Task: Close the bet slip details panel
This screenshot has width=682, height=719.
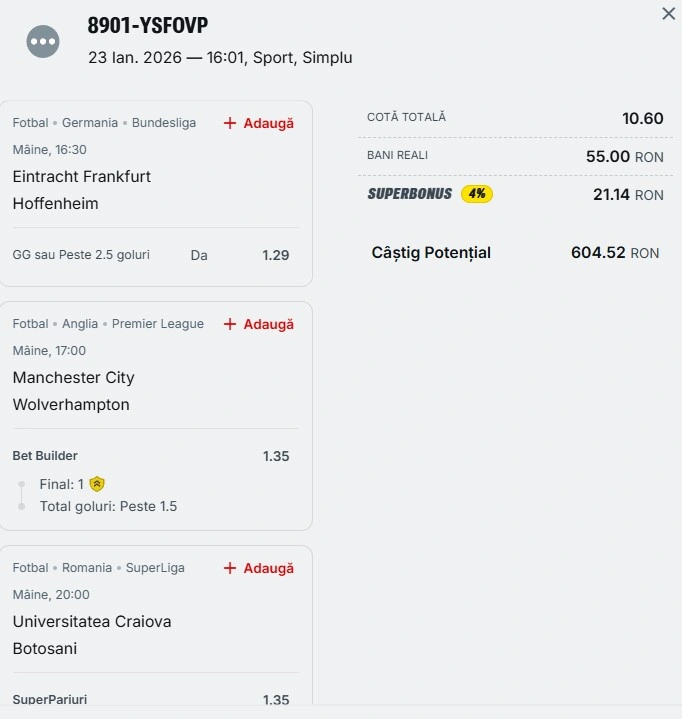Action: tap(669, 14)
